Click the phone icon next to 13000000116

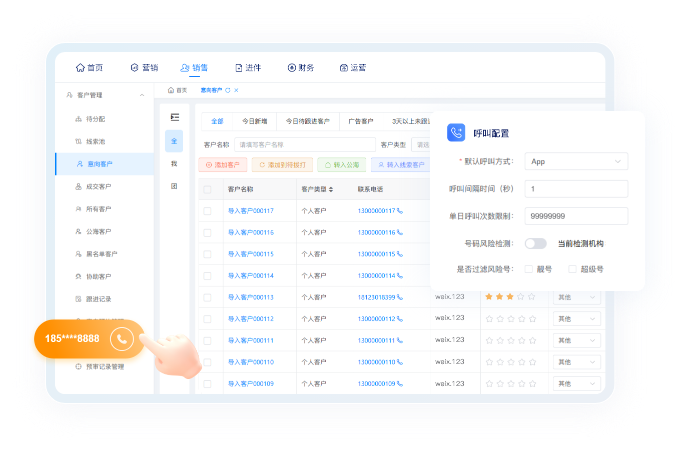click(400, 232)
